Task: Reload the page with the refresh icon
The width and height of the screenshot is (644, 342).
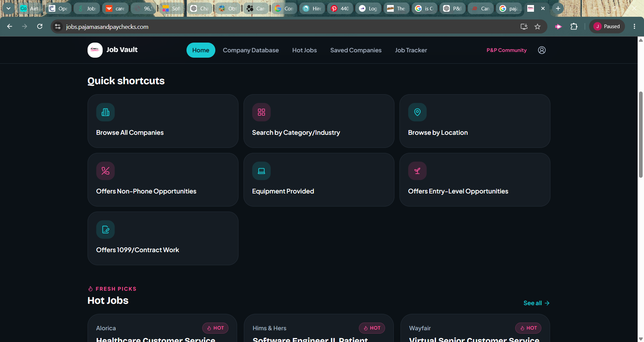Action: tap(40, 26)
